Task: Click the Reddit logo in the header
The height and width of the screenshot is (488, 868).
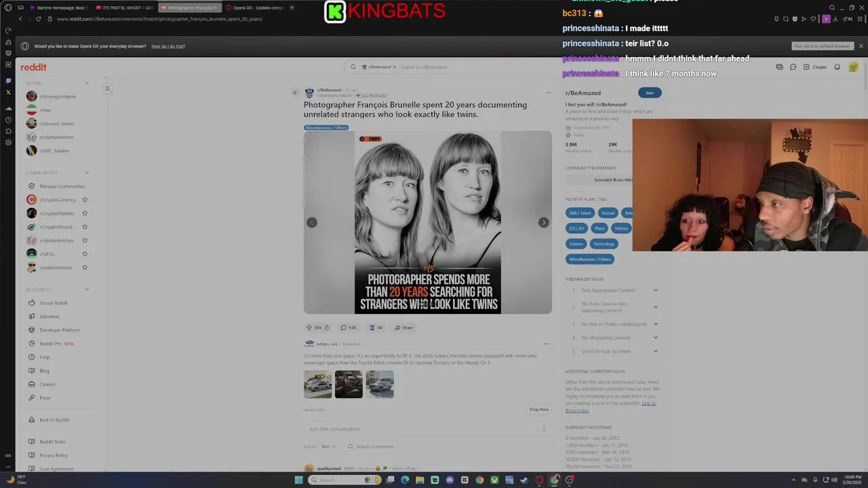Action: point(33,67)
